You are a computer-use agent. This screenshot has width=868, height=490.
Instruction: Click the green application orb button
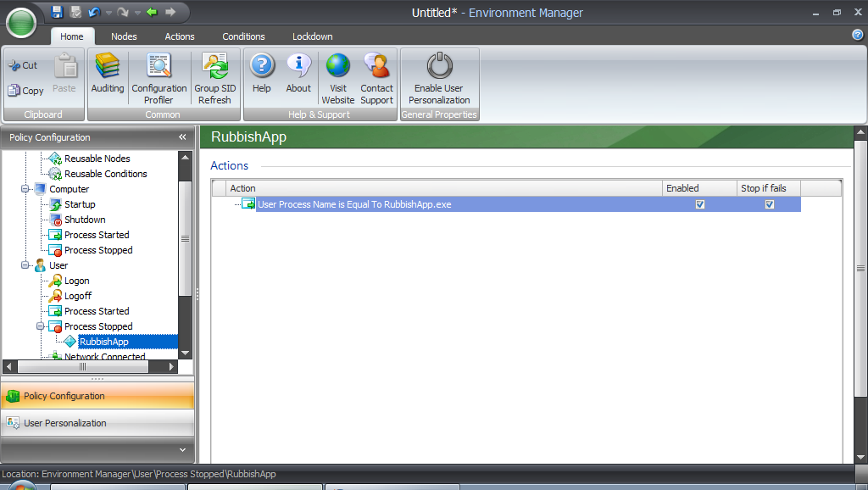tap(21, 23)
